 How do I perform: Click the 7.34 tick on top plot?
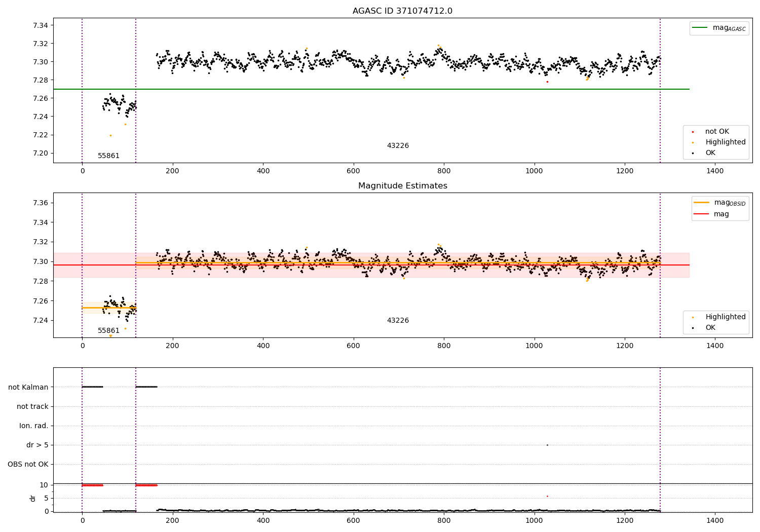40,25
